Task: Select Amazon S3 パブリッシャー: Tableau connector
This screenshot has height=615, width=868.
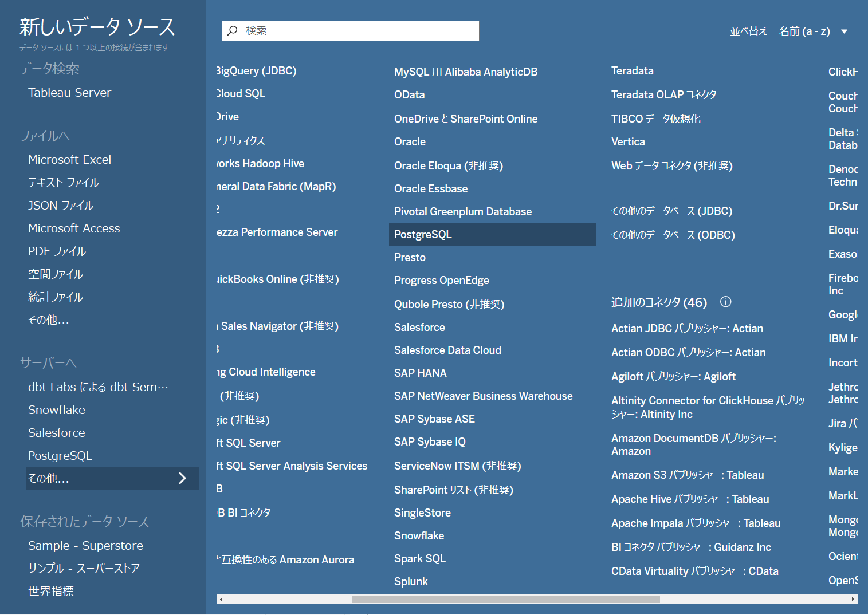Action: click(x=688, y=474)
